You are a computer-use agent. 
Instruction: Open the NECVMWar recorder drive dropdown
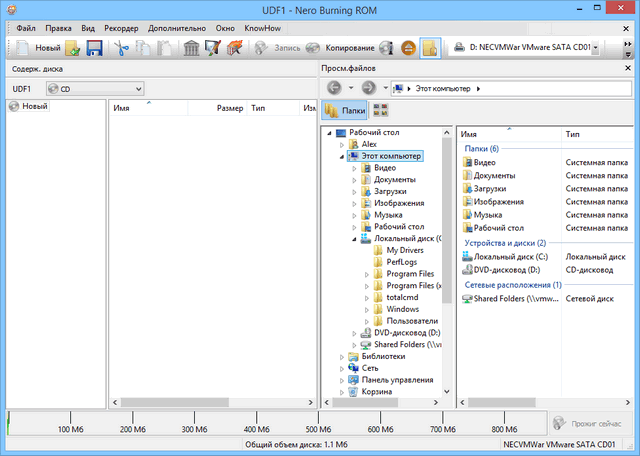click(596, 48)
